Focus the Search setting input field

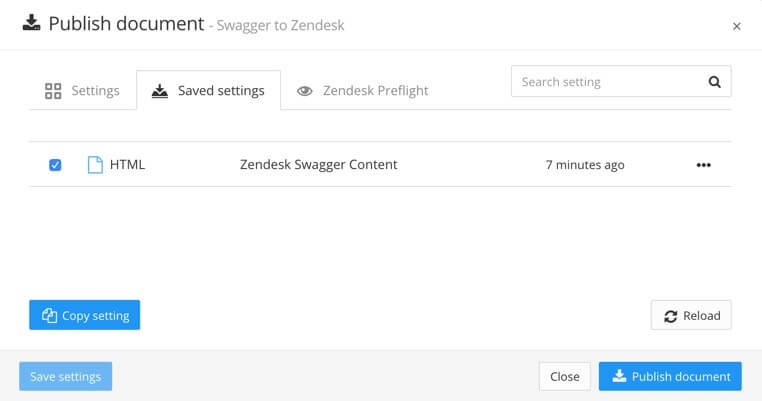[621, 82]
